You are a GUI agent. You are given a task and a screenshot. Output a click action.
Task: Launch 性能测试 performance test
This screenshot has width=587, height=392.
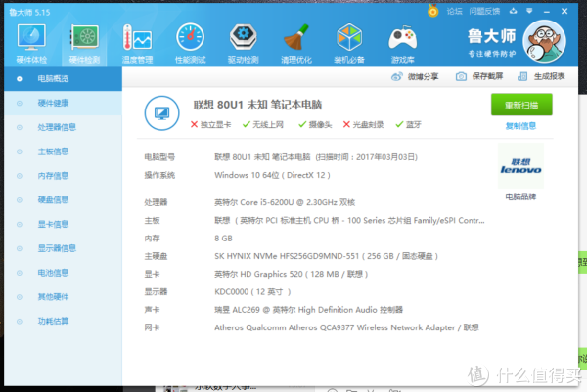(190, 43)
